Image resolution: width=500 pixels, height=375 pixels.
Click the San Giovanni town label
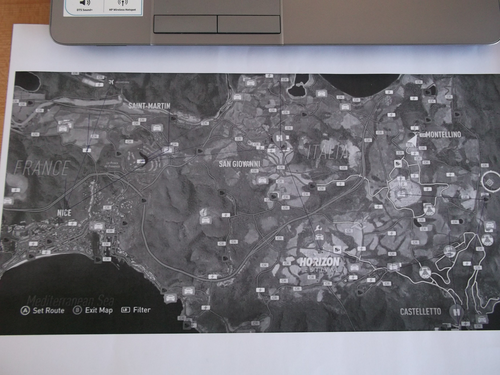point(239,164)
